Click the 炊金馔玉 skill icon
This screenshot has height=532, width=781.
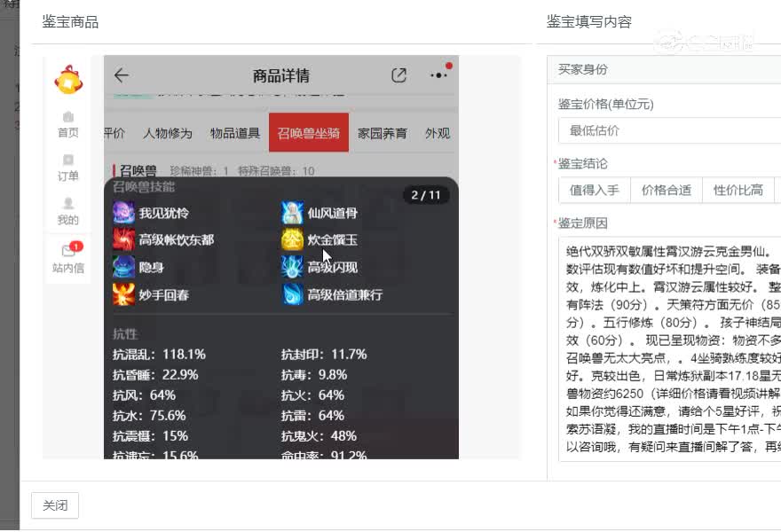click(292, 240)
